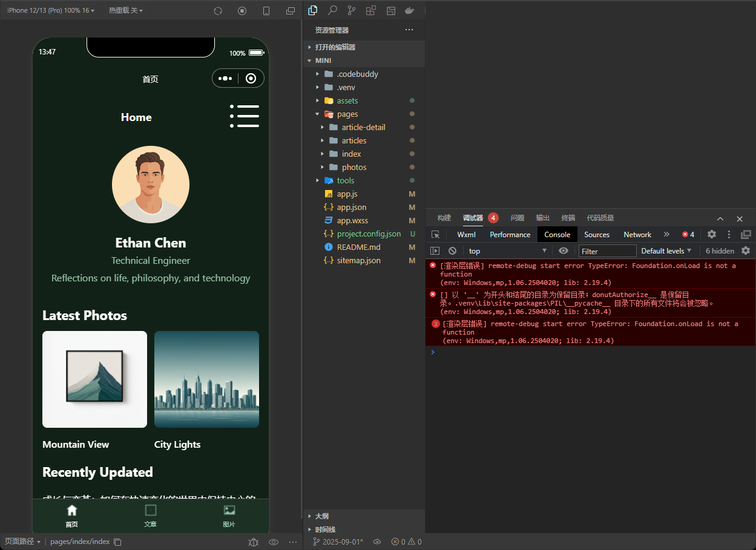Collapse the debugger panel with the up chevron

(x=720, y=218)
